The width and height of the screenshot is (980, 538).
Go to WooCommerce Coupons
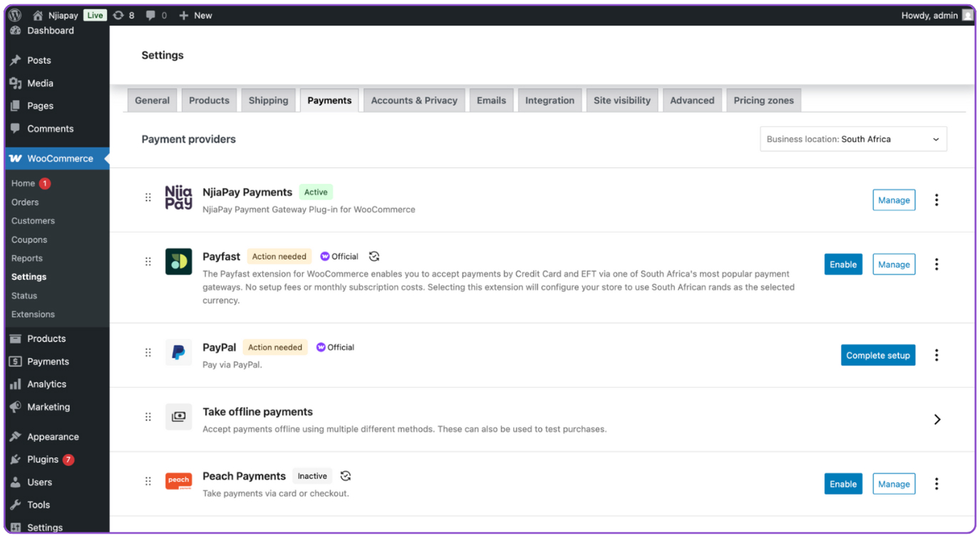29,239
